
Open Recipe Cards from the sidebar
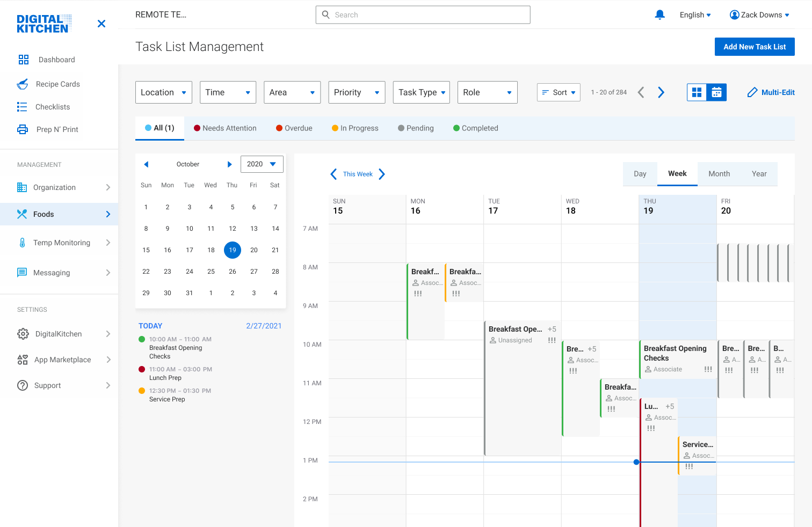57,84
